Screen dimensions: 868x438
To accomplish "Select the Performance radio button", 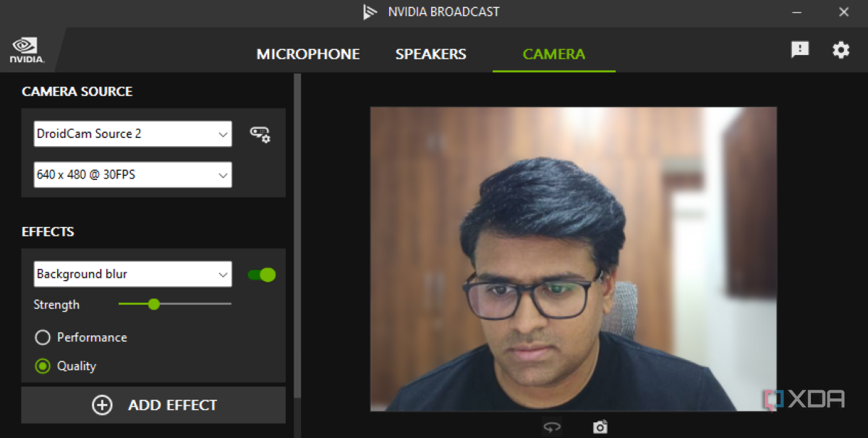I will point(43,338).
